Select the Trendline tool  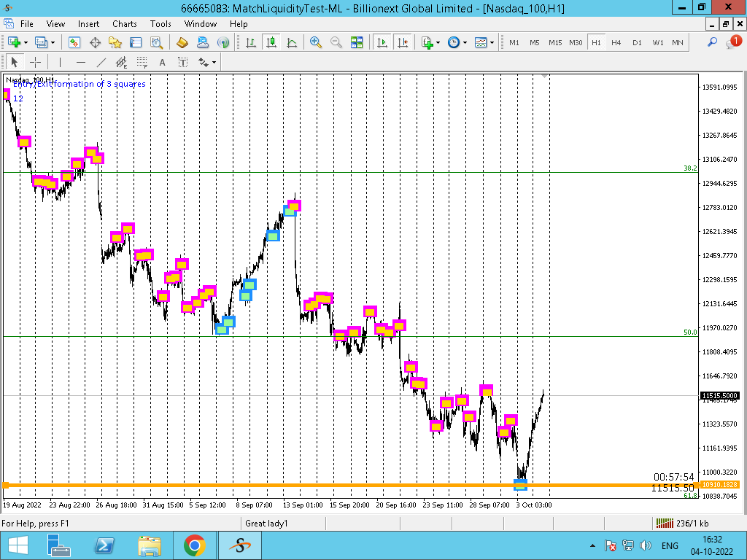101,62
